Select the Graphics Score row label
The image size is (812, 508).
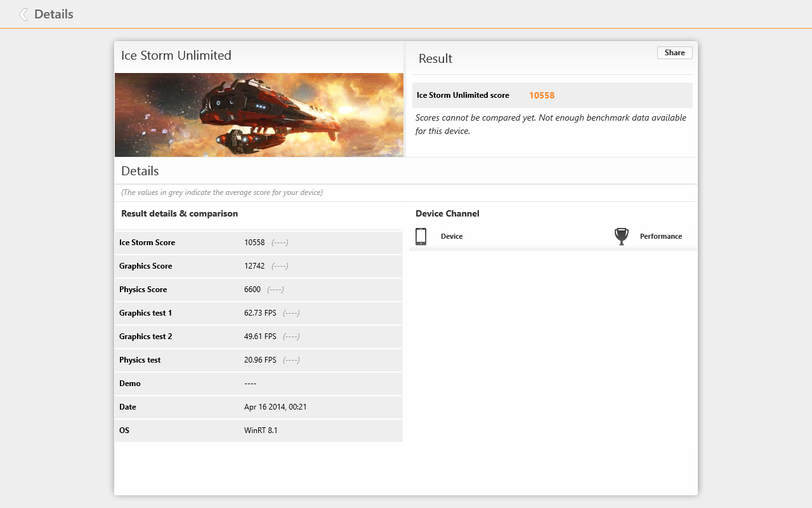(146, 266)
